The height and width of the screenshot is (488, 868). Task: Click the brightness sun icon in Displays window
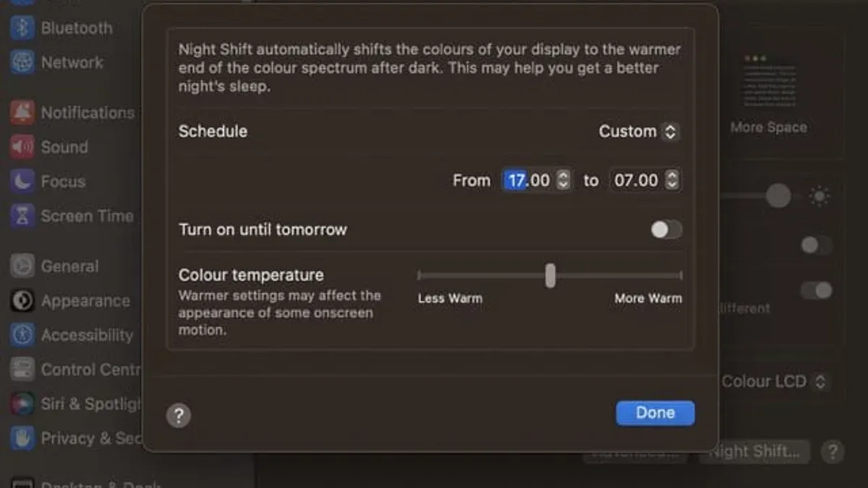(x=820, y=196)
